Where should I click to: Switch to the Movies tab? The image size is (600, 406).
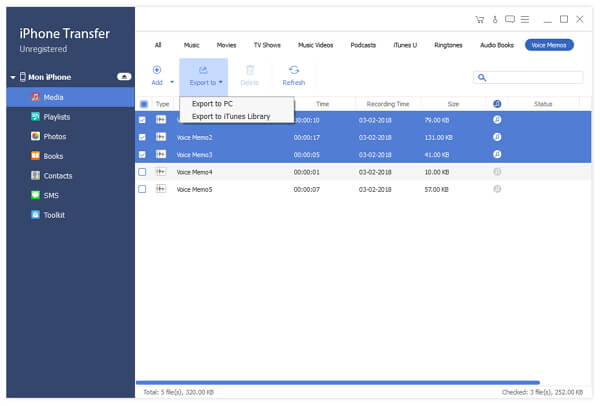[x=227, y=45]
